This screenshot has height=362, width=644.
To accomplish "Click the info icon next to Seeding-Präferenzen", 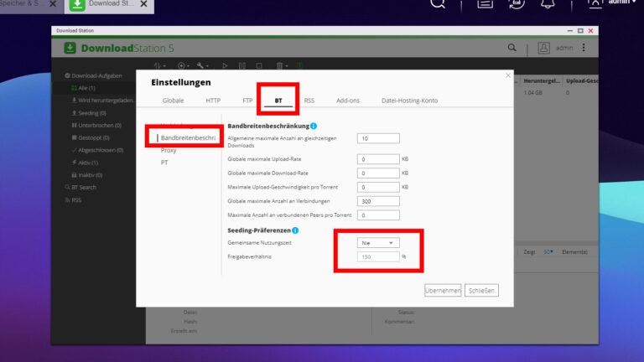I will click(295, 230).
